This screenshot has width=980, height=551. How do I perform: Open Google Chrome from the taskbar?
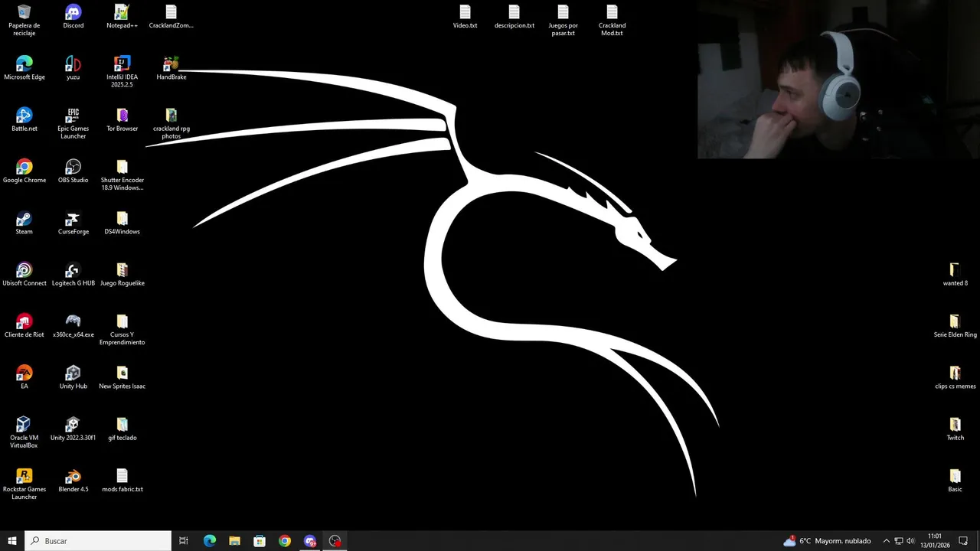285,541
